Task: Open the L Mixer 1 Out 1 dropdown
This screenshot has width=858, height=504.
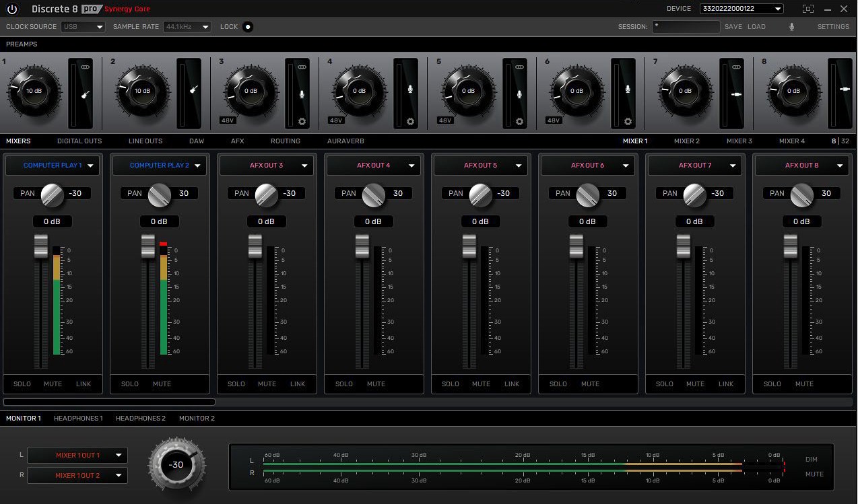Action: click(77, 456)
